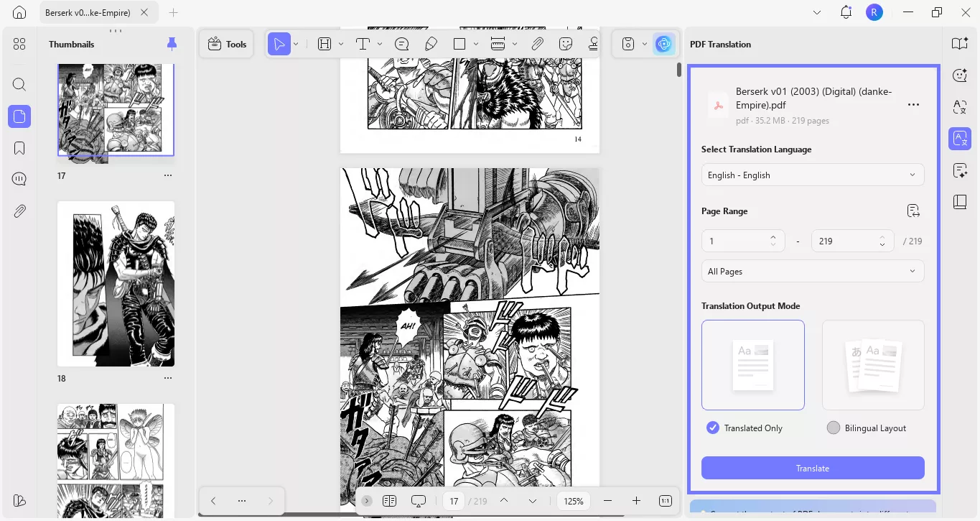The image size is (980, 521).
Task: Open the Tools button
Action: coord(227,44)
